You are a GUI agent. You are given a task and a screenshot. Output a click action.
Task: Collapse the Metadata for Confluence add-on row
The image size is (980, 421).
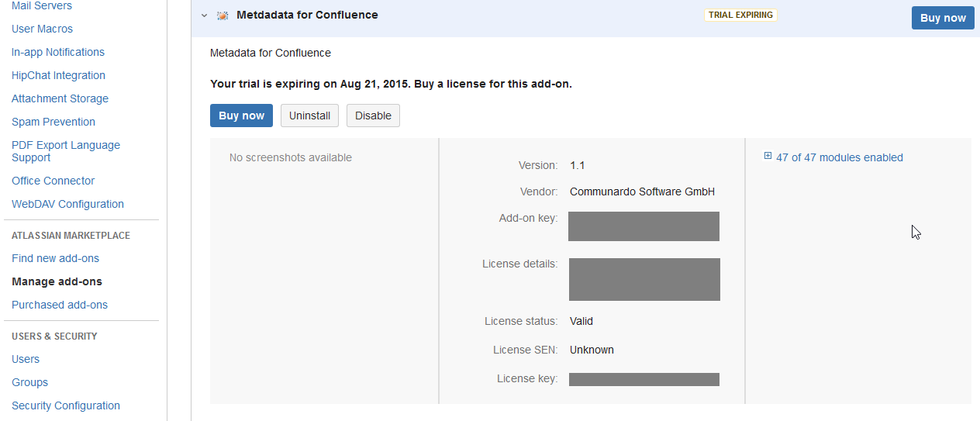[204, 16]
